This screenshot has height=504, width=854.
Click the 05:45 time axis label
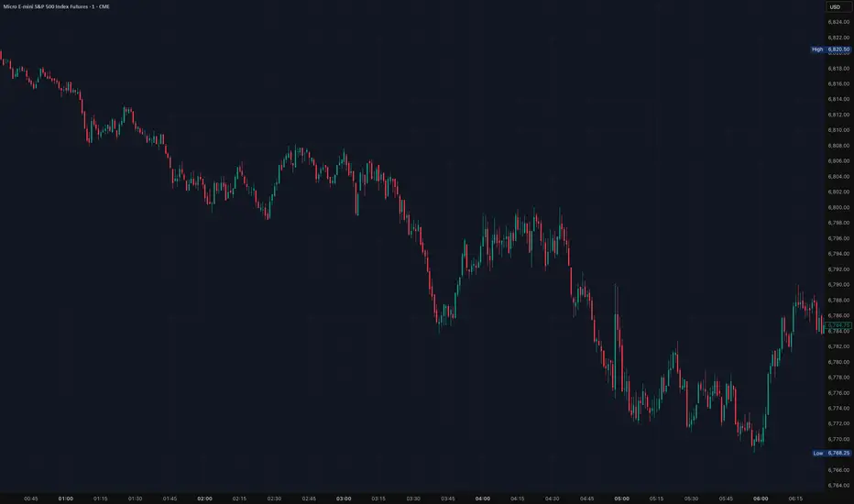pos(726,499)
